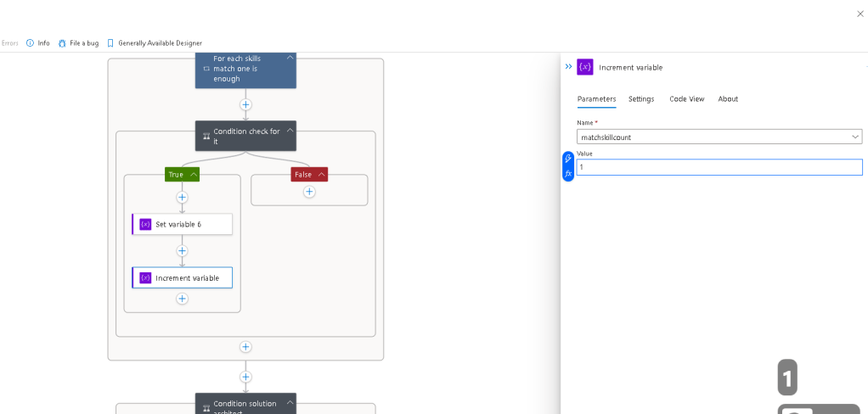Insert dynamic content lightning icon
This screenshot has height=414, width=868.
pyautogui.click(x=568, y=159)
